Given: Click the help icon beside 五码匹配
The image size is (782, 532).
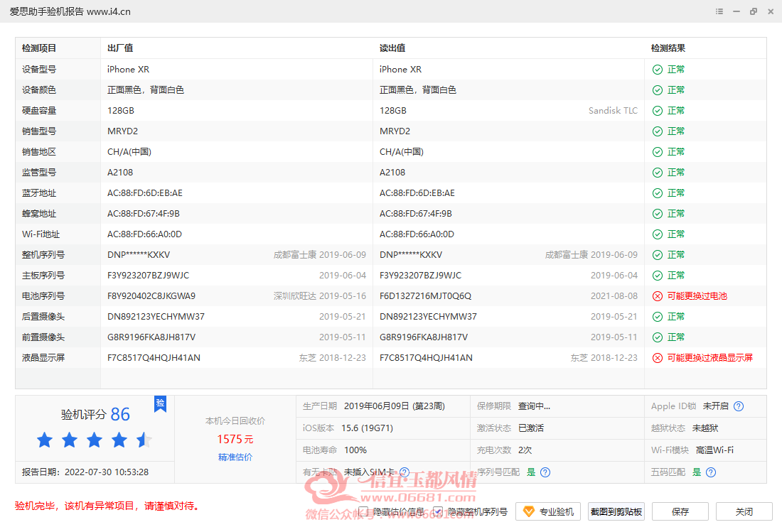Looking at the screenshot, I should (711, 472).
